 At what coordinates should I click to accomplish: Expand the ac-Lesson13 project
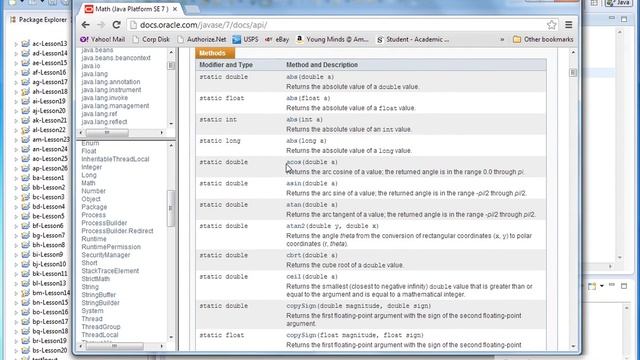click(x=16, y=44)
